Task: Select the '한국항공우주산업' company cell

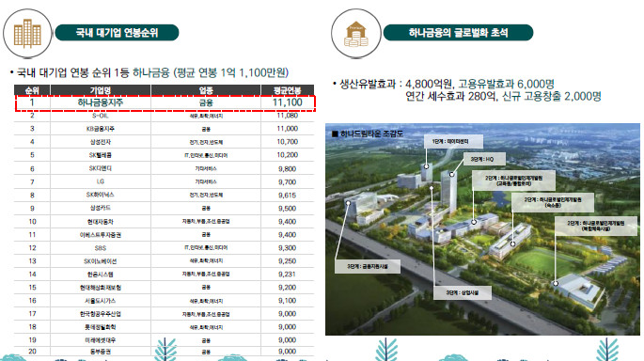Action: click(x=101, y=314)
